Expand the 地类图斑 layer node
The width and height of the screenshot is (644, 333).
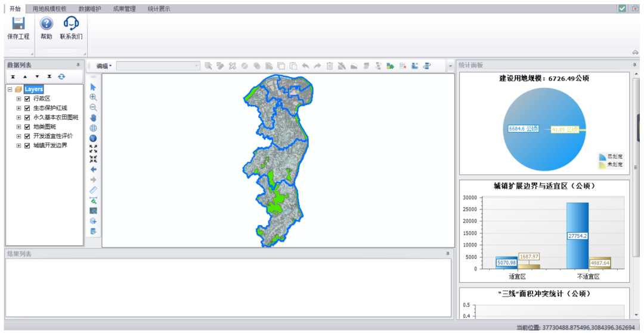click(18, 127)
